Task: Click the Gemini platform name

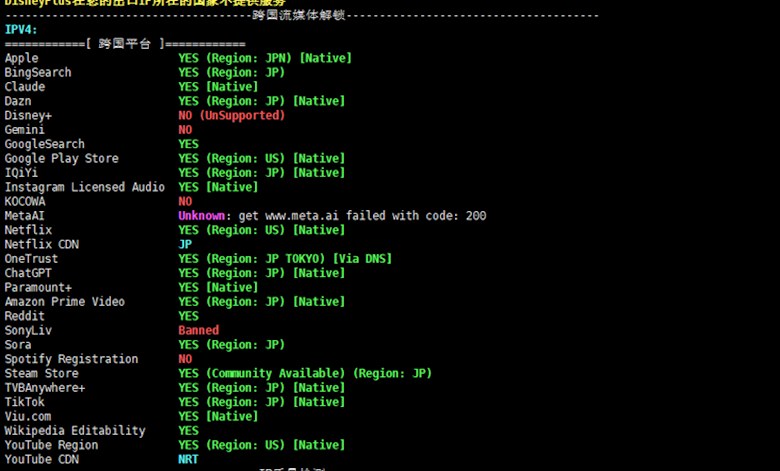Action: coord(25,130)
